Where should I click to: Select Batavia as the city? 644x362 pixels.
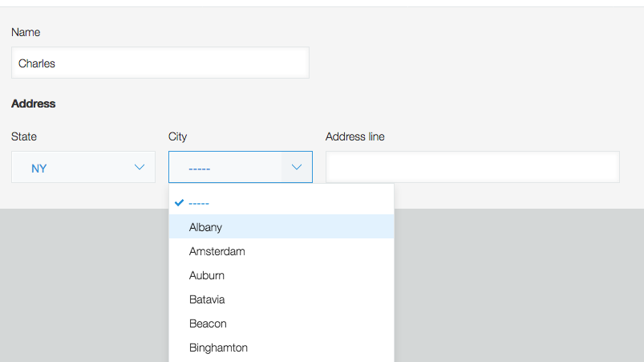tap(207, 299)
